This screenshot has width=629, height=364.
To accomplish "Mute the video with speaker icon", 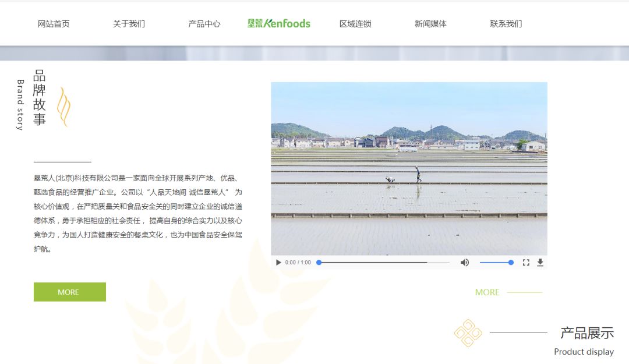I will pyautogui.click(x=465, y=263).
